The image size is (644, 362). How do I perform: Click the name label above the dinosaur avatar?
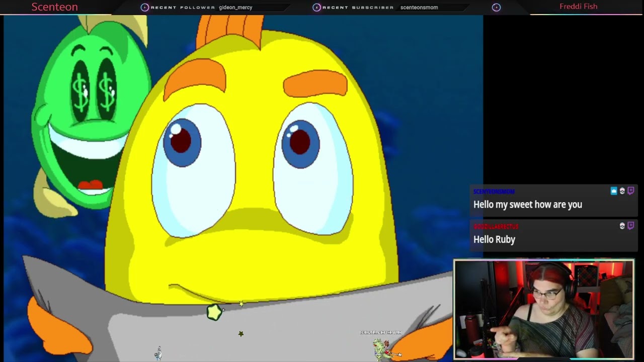[x=380, y=332]
